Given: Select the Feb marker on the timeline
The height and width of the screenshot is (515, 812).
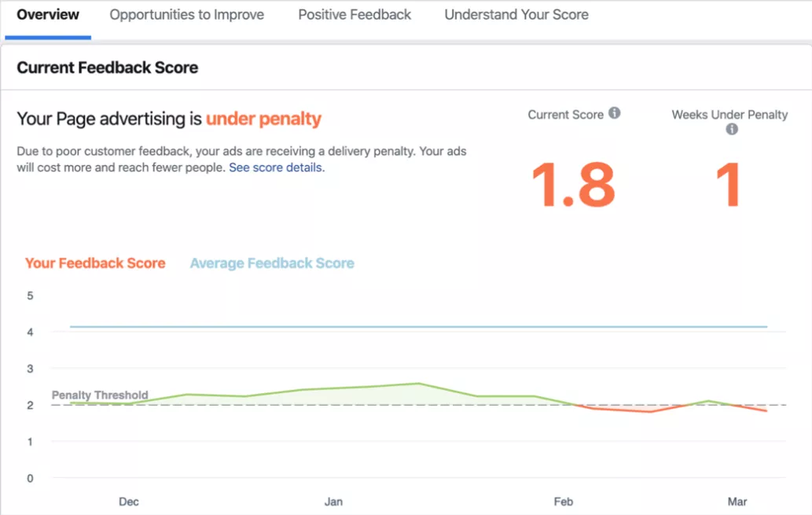Looking at the screenshot, I should click(564, 502).
